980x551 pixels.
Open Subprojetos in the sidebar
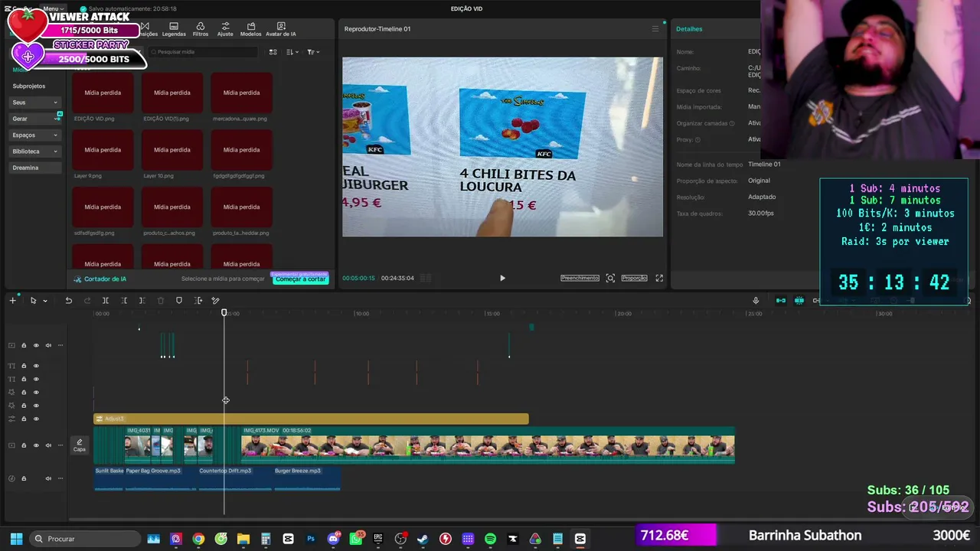tap(29, 86)
